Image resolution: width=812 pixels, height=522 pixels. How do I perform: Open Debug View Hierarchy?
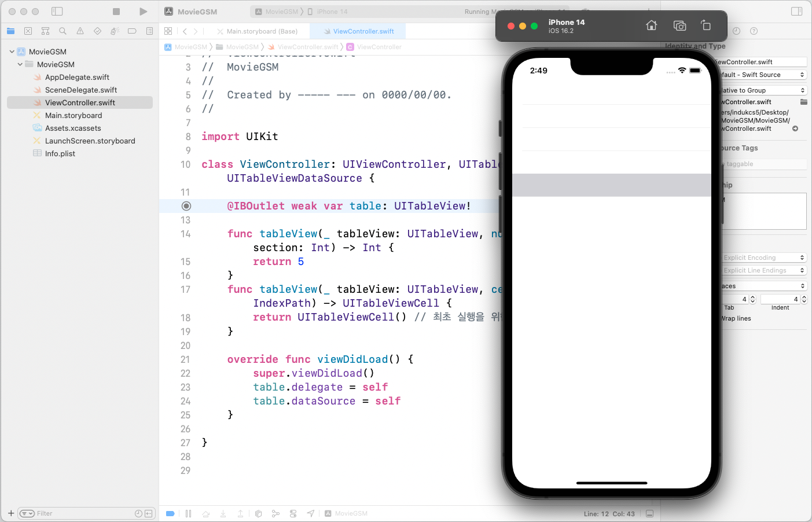click(258, 513)
